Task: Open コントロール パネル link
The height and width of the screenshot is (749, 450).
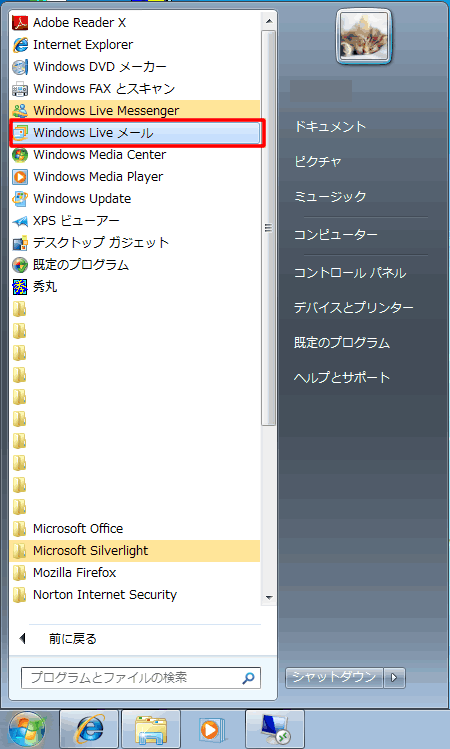Action: coord(350,273)
